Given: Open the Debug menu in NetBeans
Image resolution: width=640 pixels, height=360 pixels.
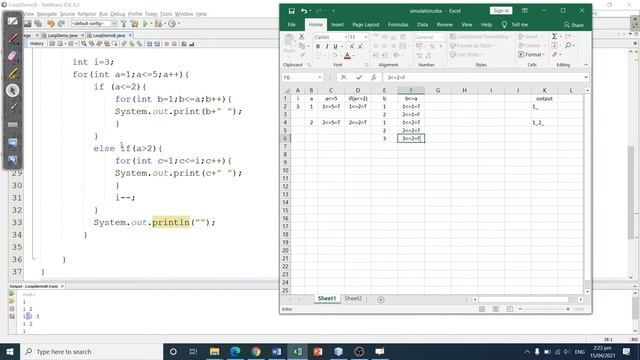Looking at the screenshot, I should coord(118,14).
